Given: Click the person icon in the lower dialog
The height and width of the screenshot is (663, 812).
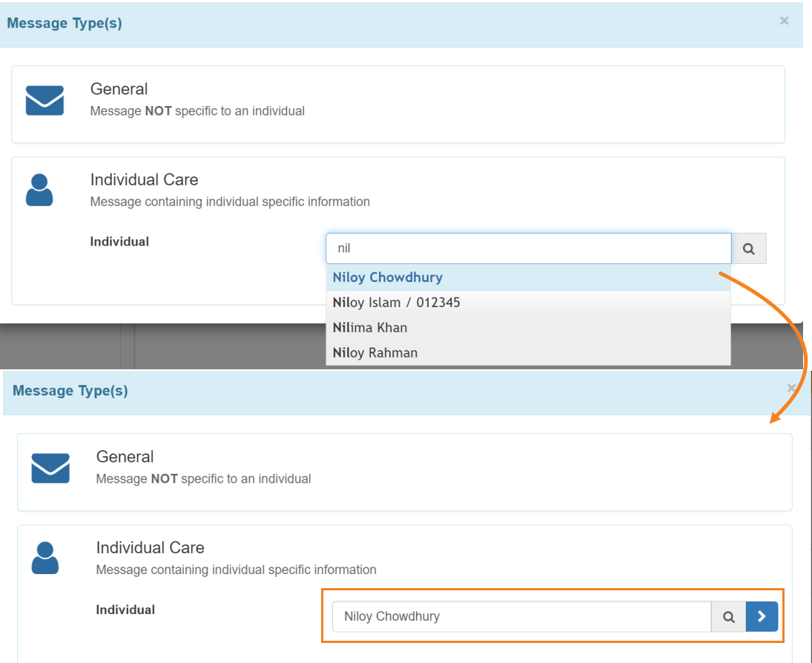Looking at the screenshot, I should click(44, 558).
